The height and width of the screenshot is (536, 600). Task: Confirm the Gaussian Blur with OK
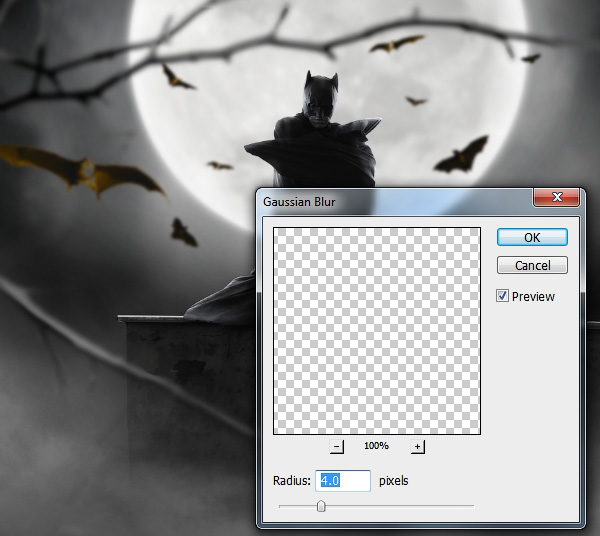click(x=532, y=237)
